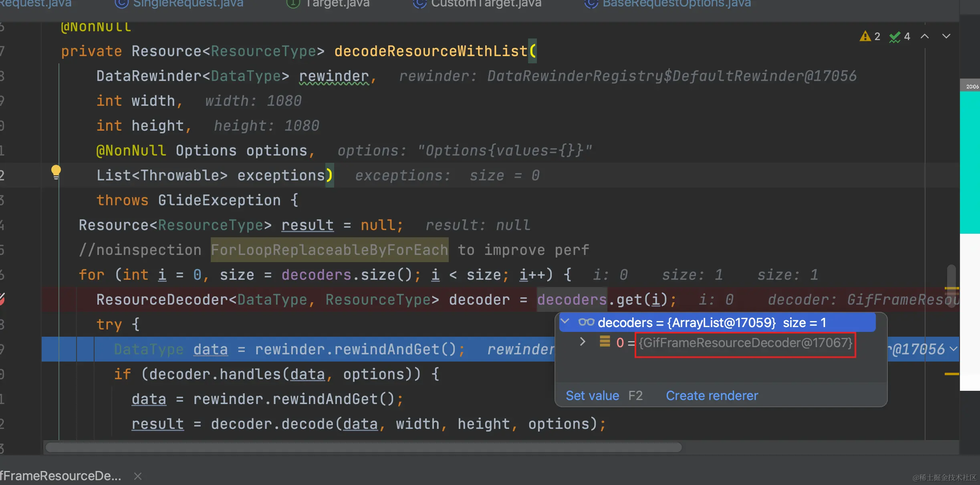Collapse the decoders ArrayList node
The width and height of the screenshot is (980, 485).
coord(565,321)
